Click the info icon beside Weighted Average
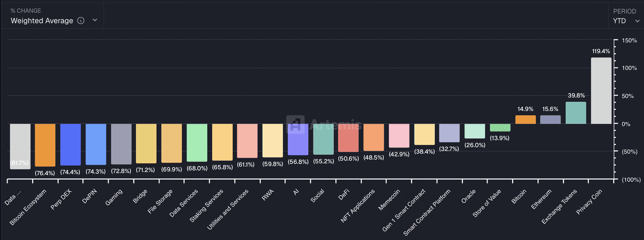This screenshot has width=644, height=240. click(x=81, y=21)
